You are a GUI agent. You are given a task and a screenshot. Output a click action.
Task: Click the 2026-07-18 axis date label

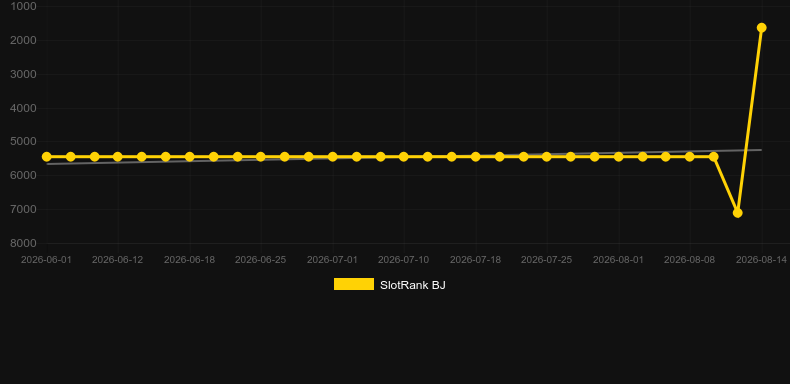(x=475, y=260)
